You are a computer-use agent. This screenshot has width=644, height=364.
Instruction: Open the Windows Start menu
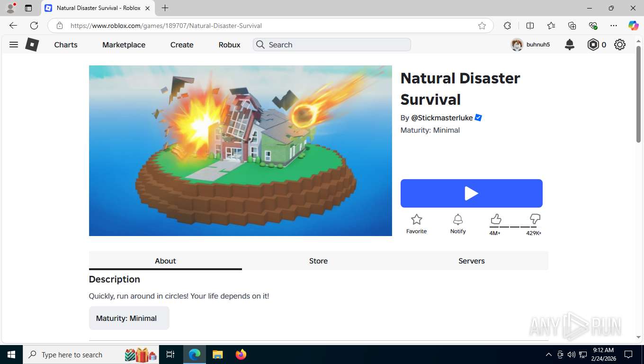(x=11, y=355)
